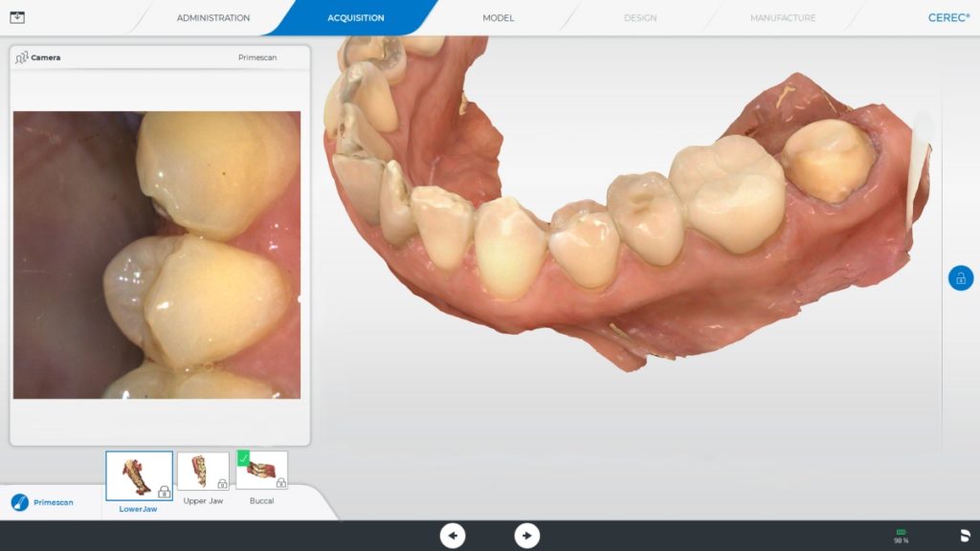Toggle the lock on Buccal thumbnail
The height and width of the screenshot is (551, 980).
[x=280, y=482]
